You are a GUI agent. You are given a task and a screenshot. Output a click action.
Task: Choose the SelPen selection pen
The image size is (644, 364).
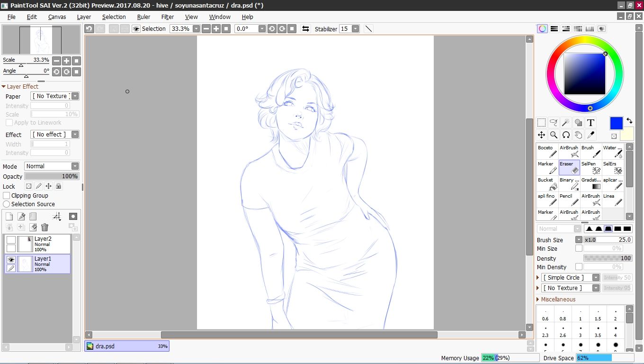(x=590, y=168)
